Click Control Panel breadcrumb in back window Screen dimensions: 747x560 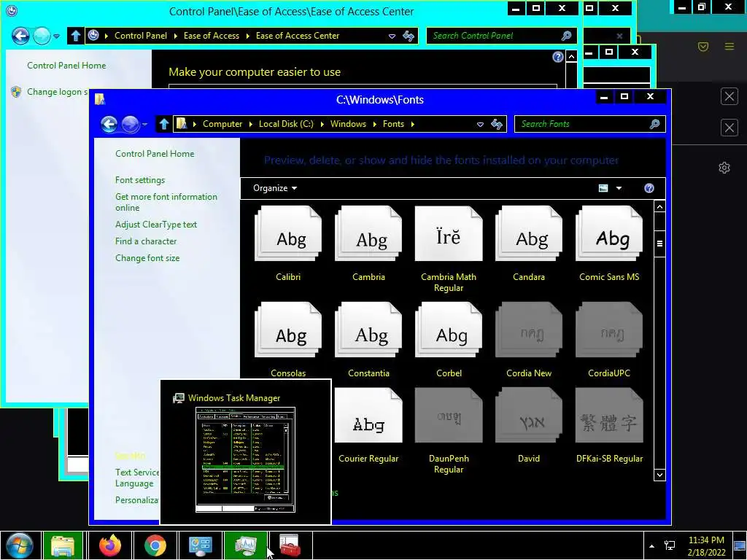(x=141, y=36)
